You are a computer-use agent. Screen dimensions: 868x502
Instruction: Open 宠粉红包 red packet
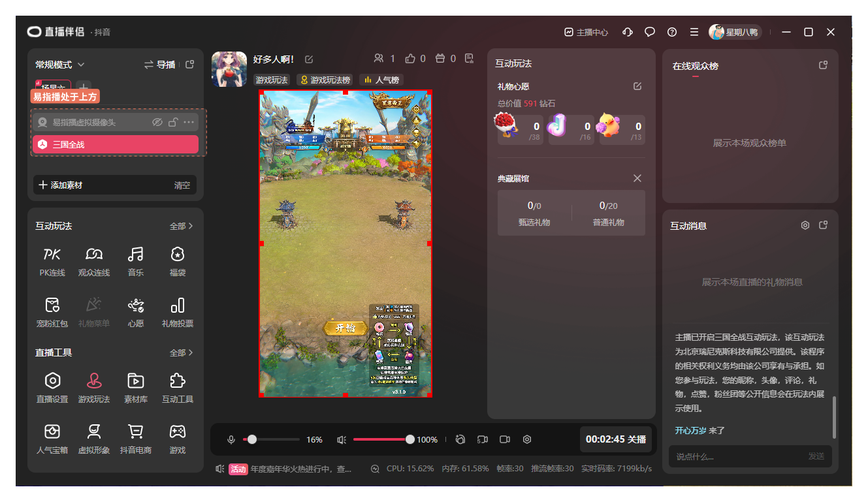52,312
